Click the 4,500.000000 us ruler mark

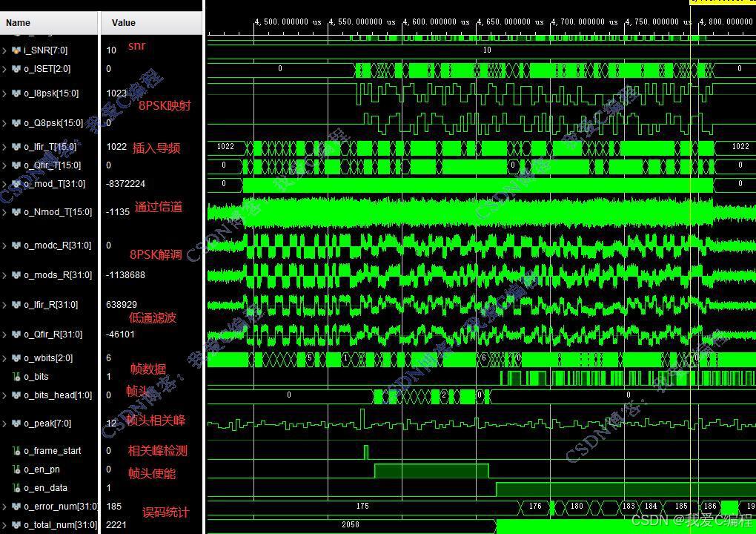tap(288, 22)
